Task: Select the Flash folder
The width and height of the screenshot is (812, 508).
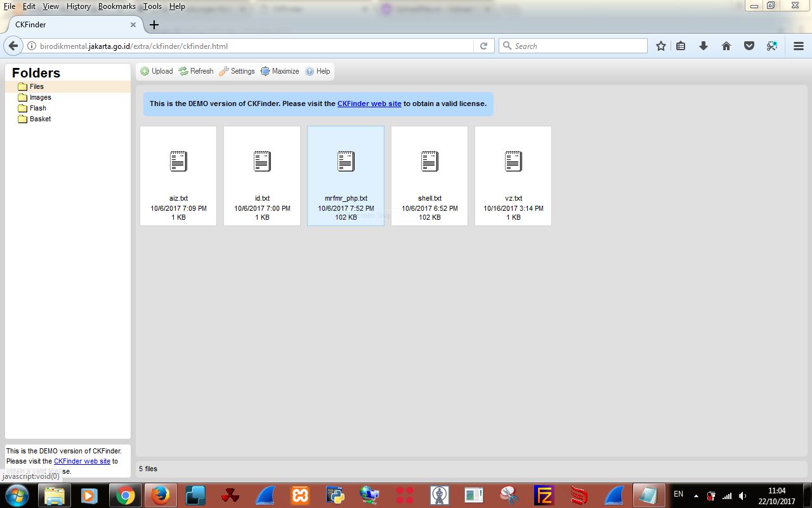Action: pyautogui.click(x=37, y=108)
